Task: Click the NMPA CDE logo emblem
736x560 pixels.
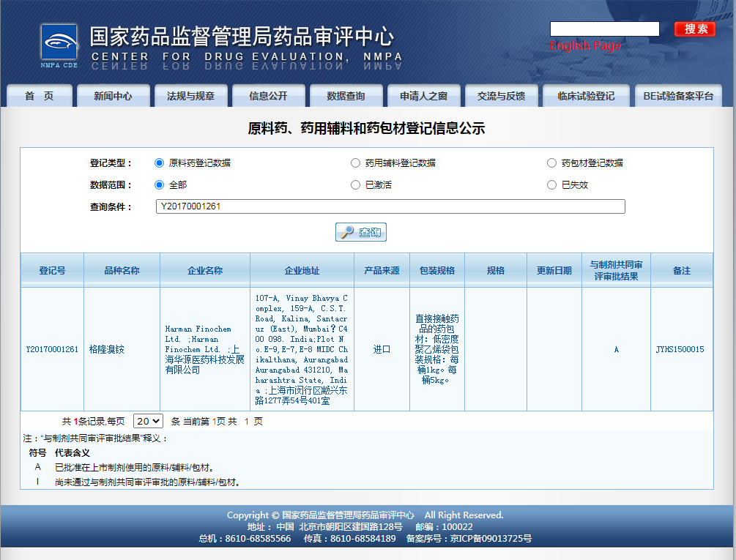Action: point(59,42)
